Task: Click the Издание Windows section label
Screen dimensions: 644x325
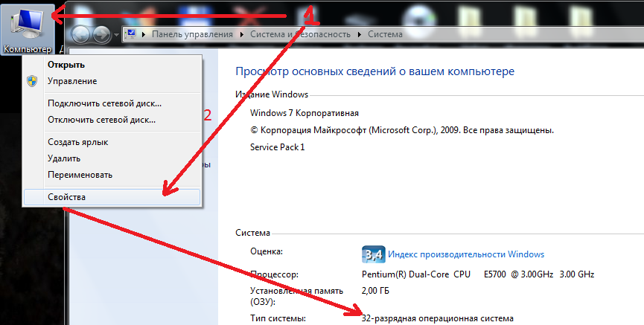Action: [x=272, y=94]
